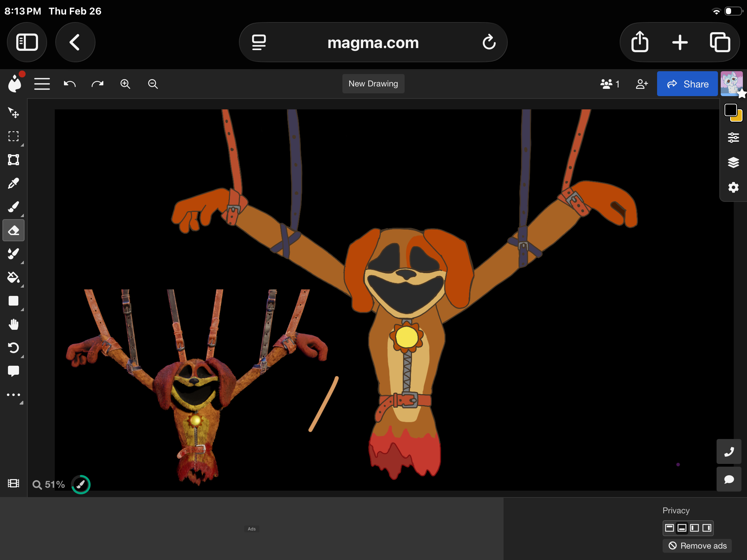Select the Paint Bucket fill tool
747x560 pixels.
pyautogui.click(x=13, y=277)
